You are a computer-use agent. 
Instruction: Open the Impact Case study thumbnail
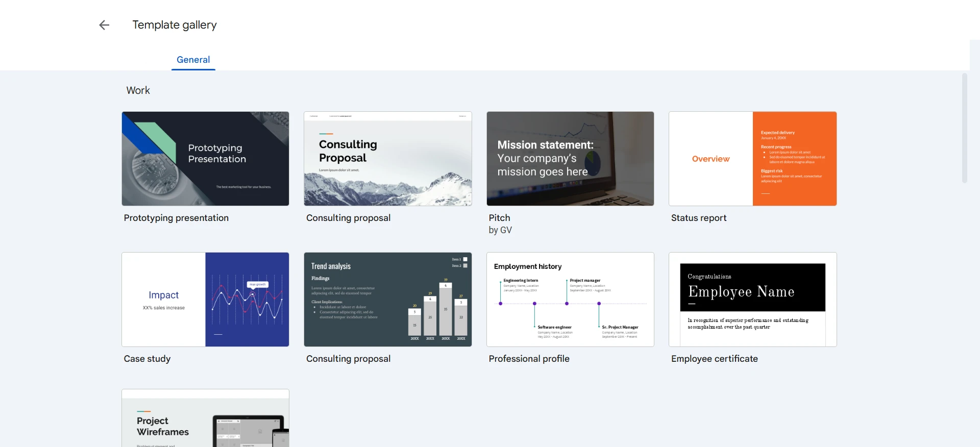pyautogui.click(x=205, y=300)
